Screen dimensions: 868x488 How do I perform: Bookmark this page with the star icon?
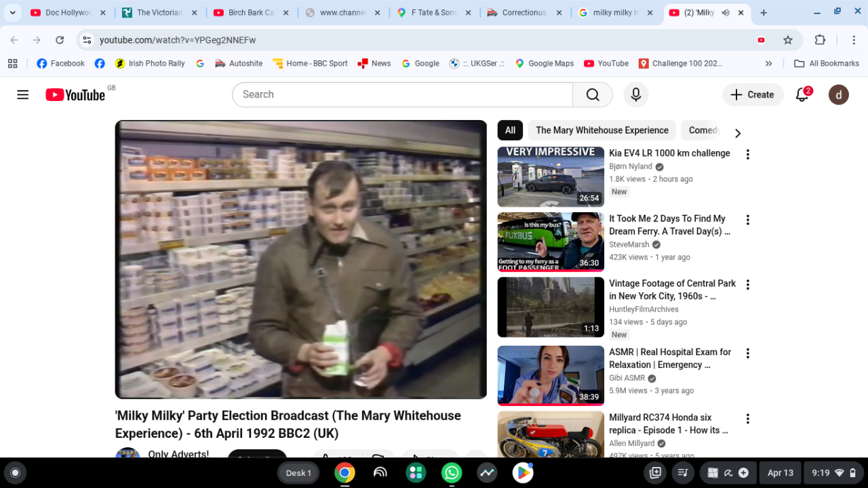click(788, 40)
